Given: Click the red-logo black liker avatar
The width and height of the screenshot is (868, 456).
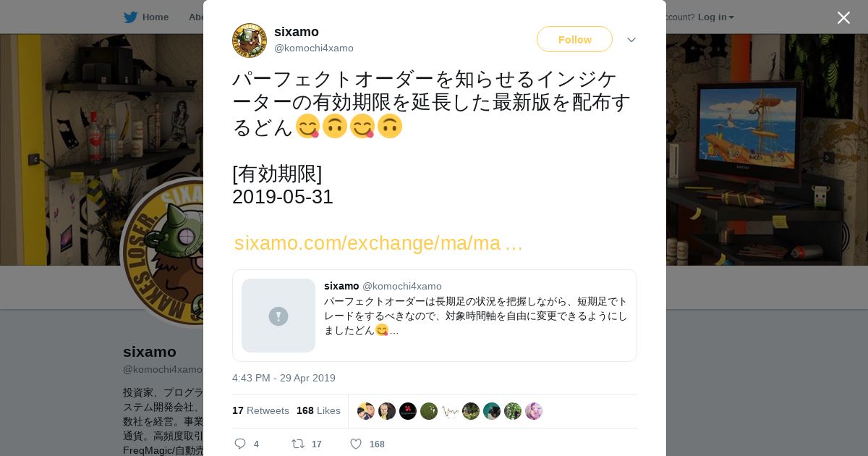Looking at the screenshot, I should [408, 411].
